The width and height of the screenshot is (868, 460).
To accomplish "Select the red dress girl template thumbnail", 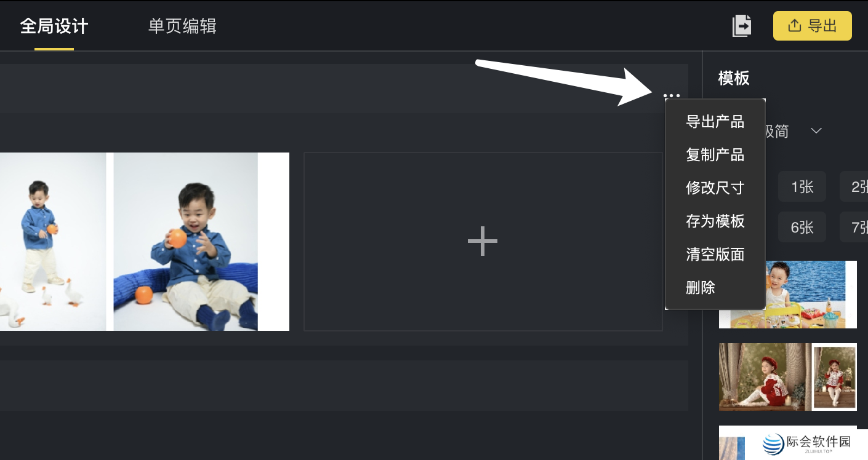I will coord(788,377).
